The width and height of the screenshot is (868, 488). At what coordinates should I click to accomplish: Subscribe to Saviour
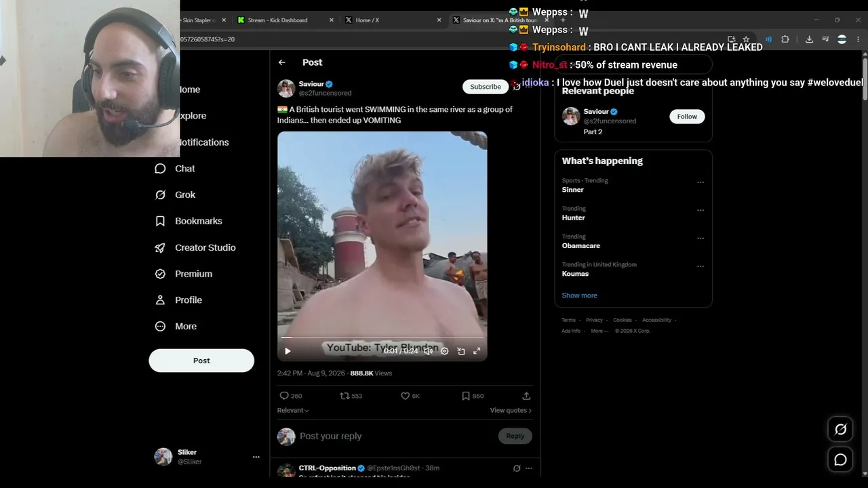tap(486, 87)
